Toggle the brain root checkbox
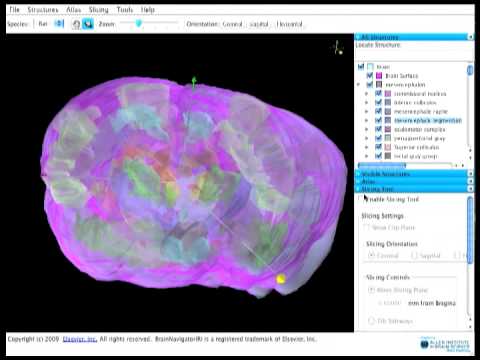480x360 pixels. (361, 67)
